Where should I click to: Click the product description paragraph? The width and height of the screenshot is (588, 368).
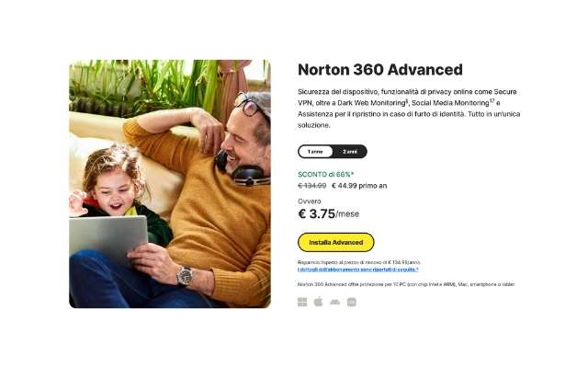(409, 109)
